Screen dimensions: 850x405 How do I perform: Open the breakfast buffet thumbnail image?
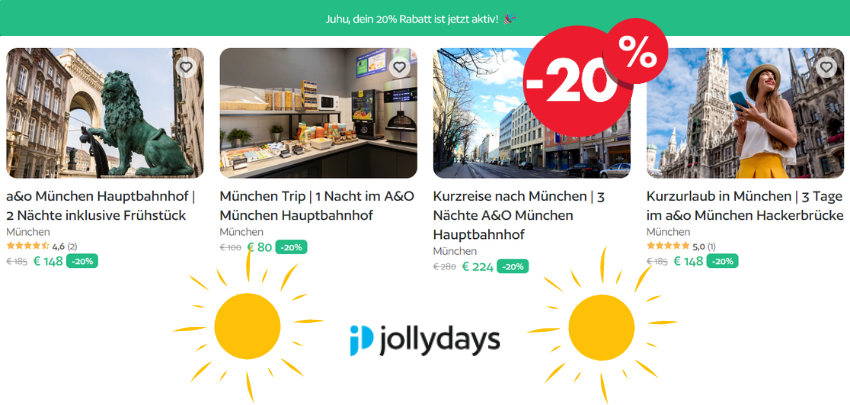coord(318,113)
